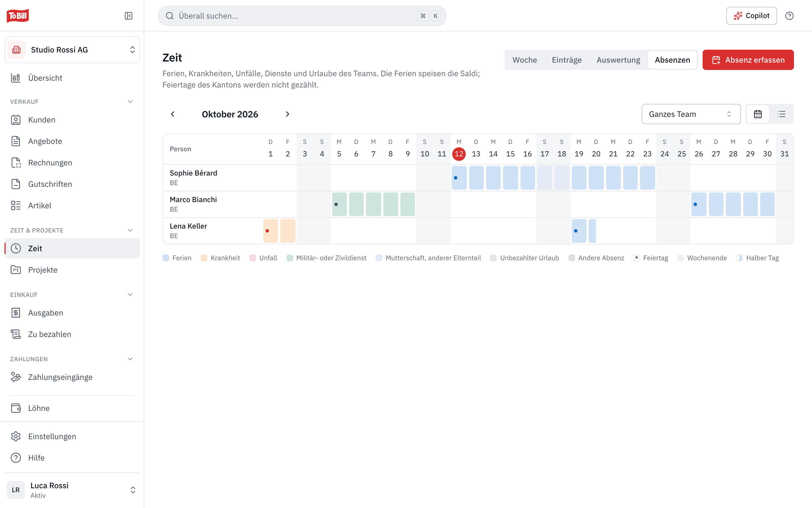Open Rechnungen page
Image resolution: width=812 pixels, height=508 pixels.
pyautogui.click(x=72, y=163)
